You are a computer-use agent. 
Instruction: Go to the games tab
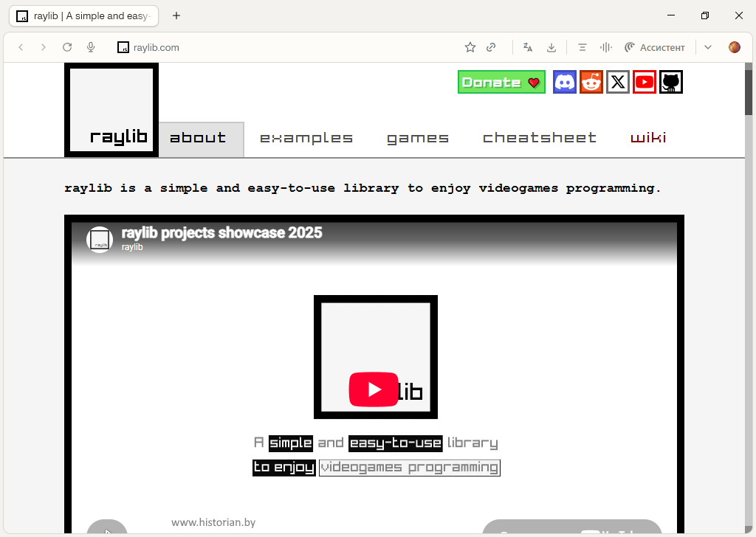tap(418, 138)
